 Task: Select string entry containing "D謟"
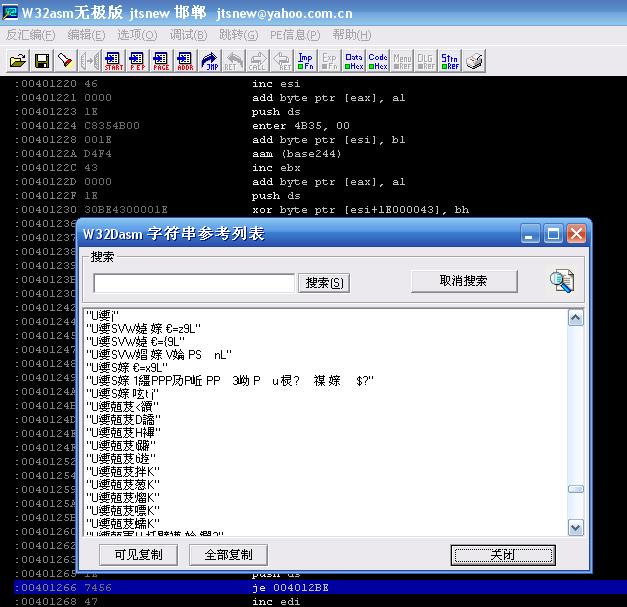tap(123, 419)
